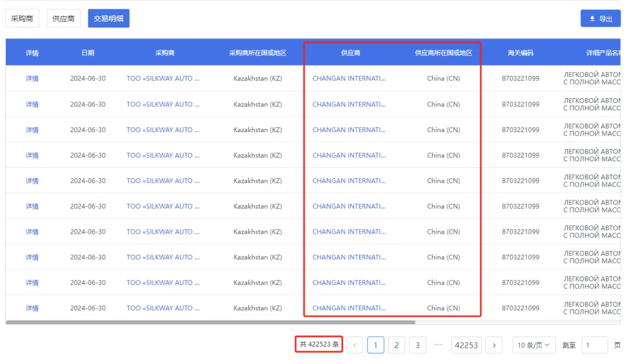This screenshot has height=364, width=631.
Task: Go to page 3
Action: point(417,345)
